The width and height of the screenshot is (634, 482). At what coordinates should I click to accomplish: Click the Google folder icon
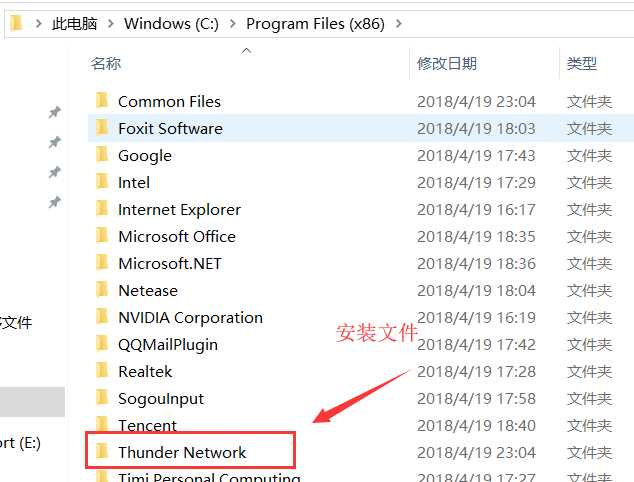click(101, 155)
